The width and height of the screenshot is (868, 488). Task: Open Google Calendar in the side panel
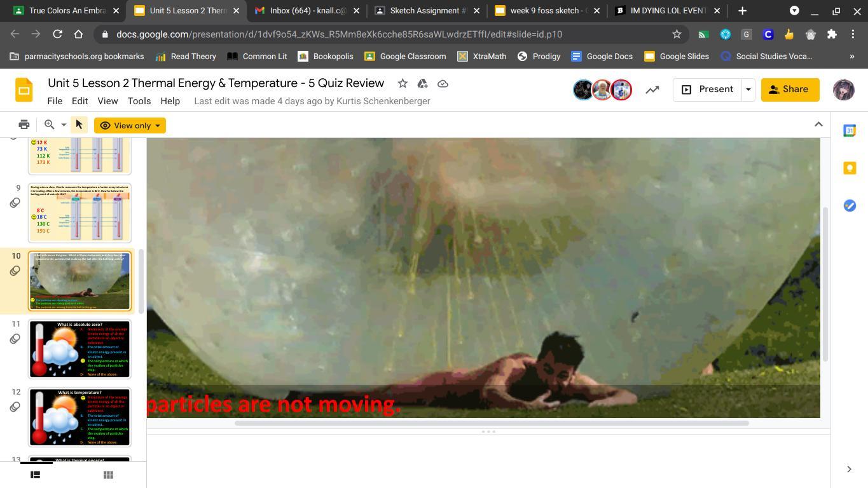pos(850,130)
